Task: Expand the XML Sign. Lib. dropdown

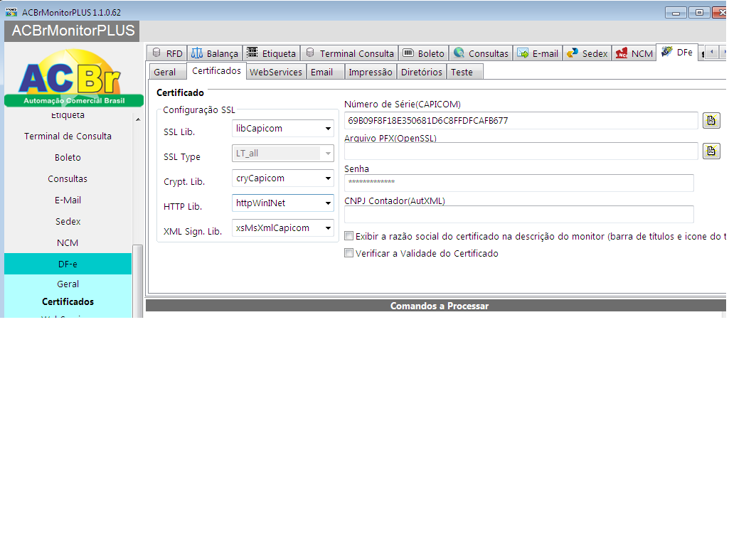Action: pyautogui.click(x=328, y=228)
